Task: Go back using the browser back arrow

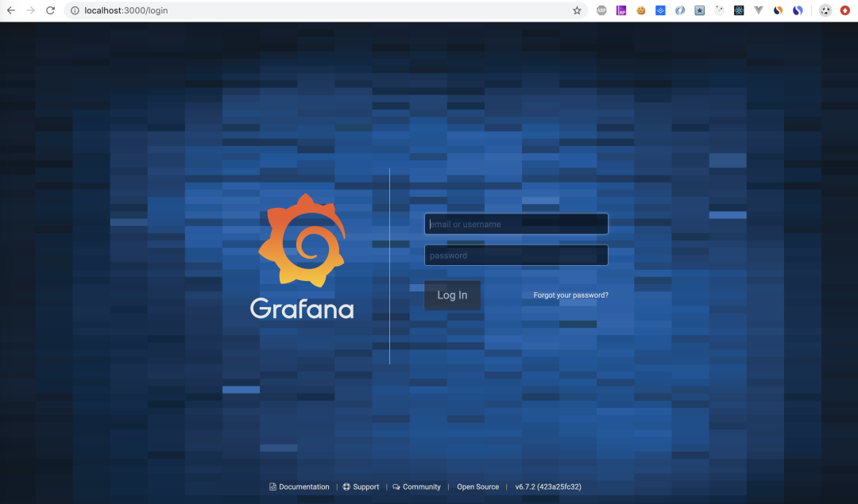Action: pyautogui.click(x=11, y=10)
